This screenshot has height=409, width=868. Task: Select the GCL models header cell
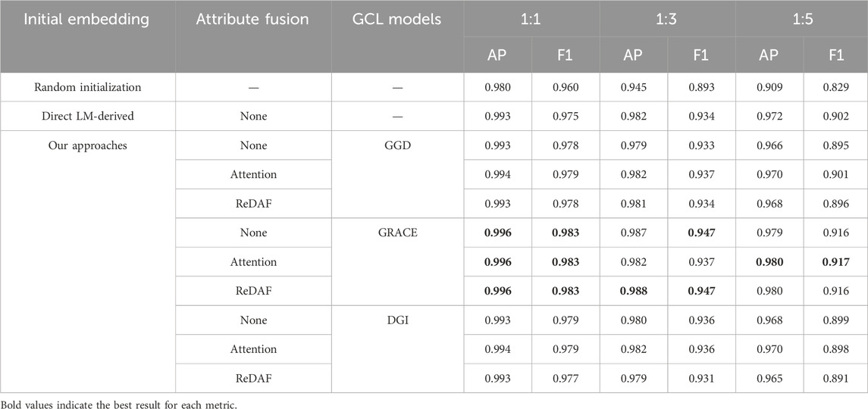tap(397, 19)
